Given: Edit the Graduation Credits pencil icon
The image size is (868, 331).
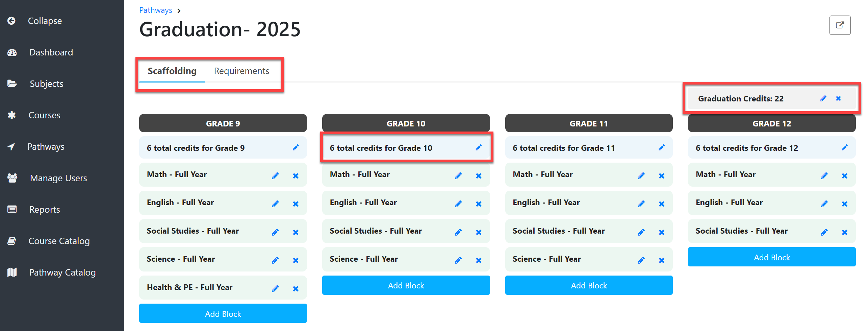Looking at the screenshot, I should pos(823,98).
